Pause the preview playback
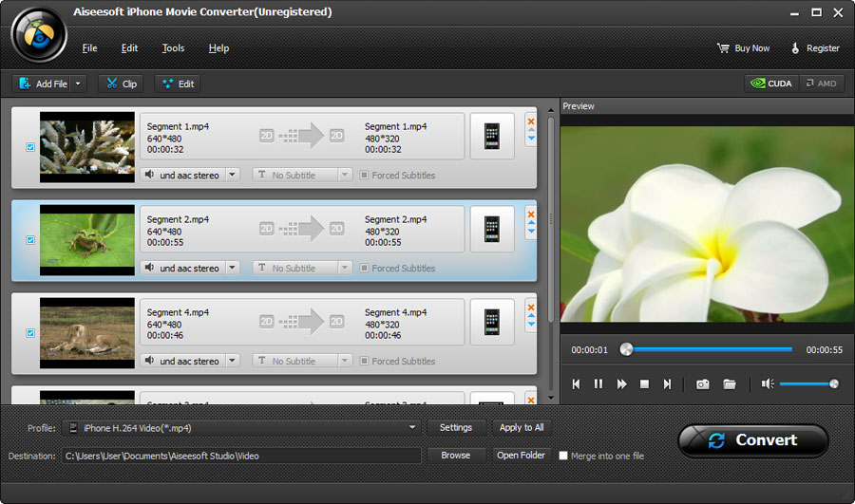The height and width of the screenshot is (504, 855). coord(598,384)
